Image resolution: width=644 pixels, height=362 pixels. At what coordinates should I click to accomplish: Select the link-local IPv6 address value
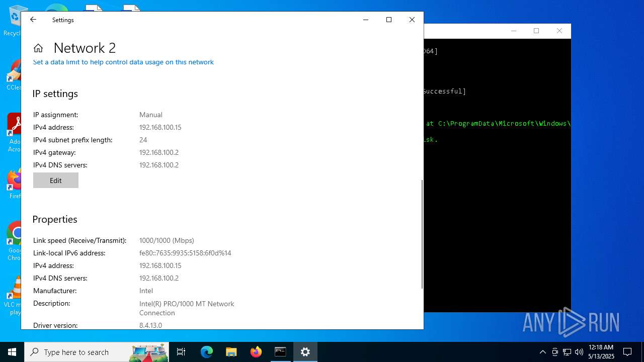click(185, 253)
